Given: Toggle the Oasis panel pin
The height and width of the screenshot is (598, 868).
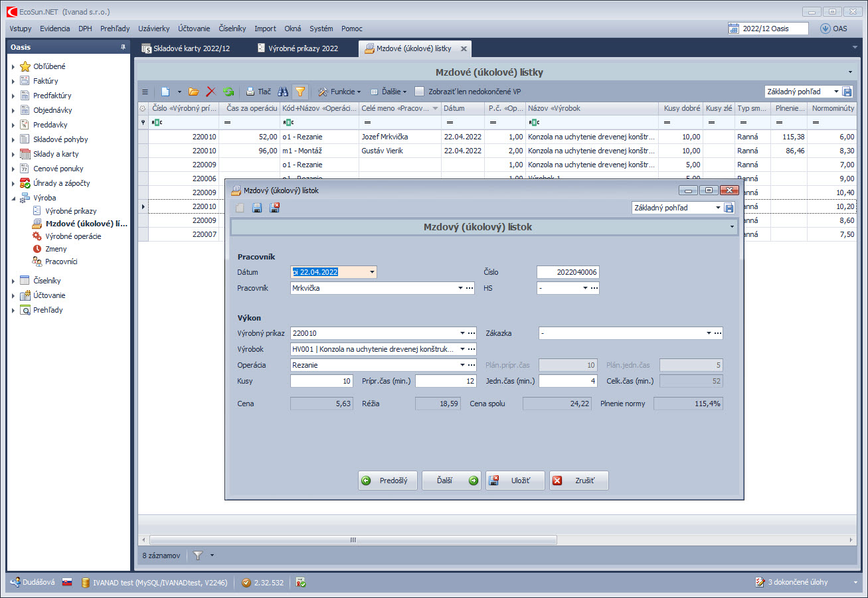Looking at the screenshot, I should pyautogui.click(x=122, y=48).
